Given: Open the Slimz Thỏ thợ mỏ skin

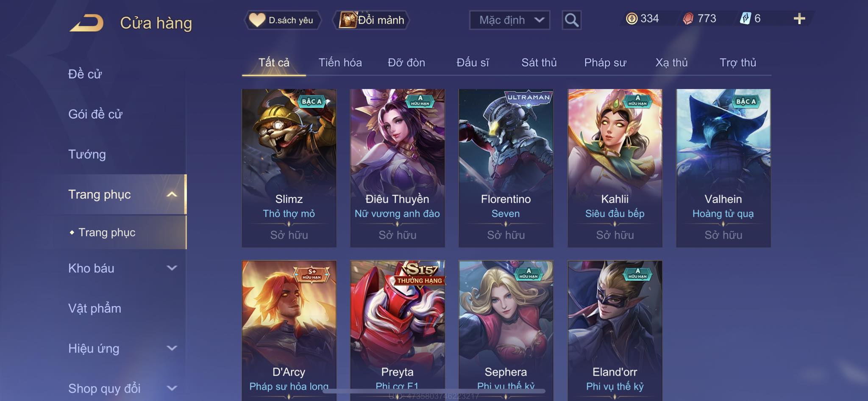Looking at the screenshot, I should point(289,168).
